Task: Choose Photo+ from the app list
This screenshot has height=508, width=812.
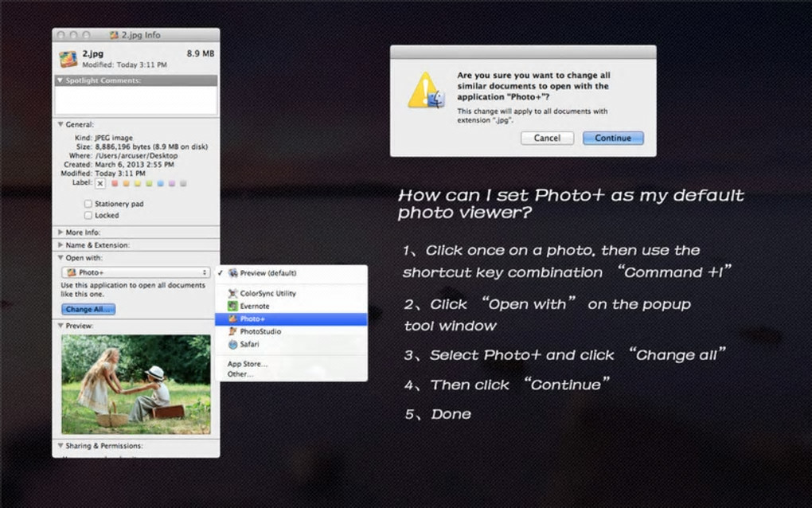Action: (x=291, y=319)
